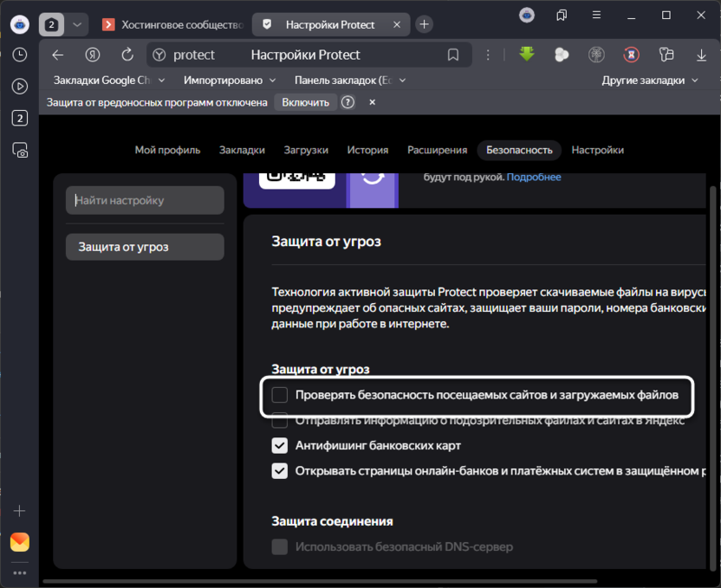Click the play icon in left sidebar

[19, 85]
